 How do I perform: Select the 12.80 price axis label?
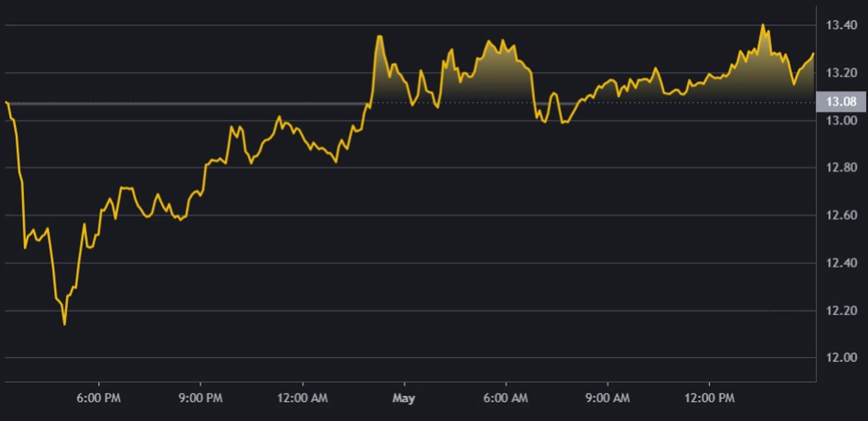pos(841,168)
